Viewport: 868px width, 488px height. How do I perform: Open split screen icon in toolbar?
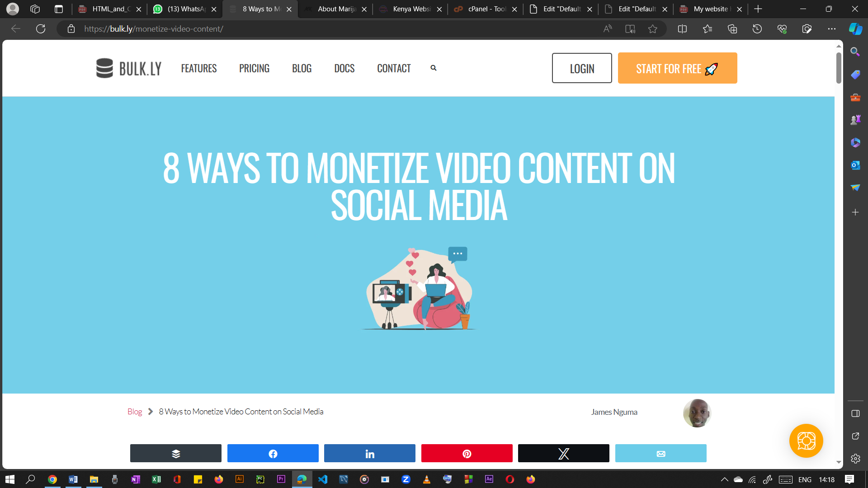682,29
